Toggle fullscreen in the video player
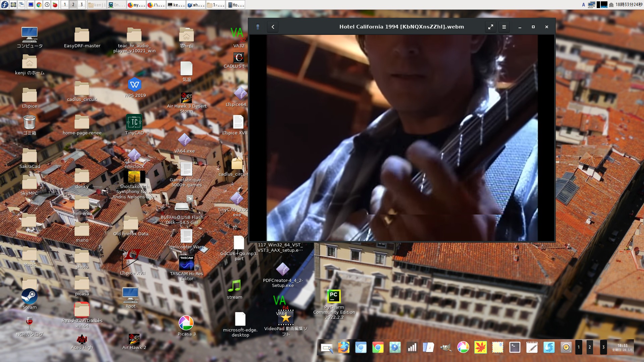644x362 pixels. [490, 27]
